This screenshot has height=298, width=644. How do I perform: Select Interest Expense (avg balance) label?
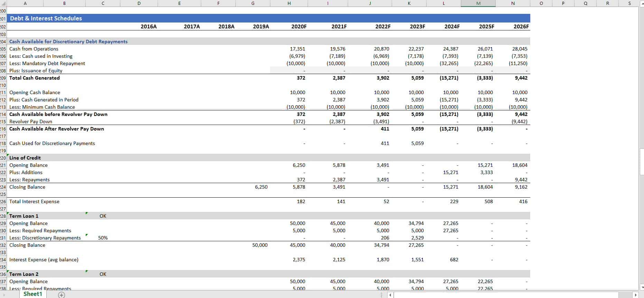point(44,260)
